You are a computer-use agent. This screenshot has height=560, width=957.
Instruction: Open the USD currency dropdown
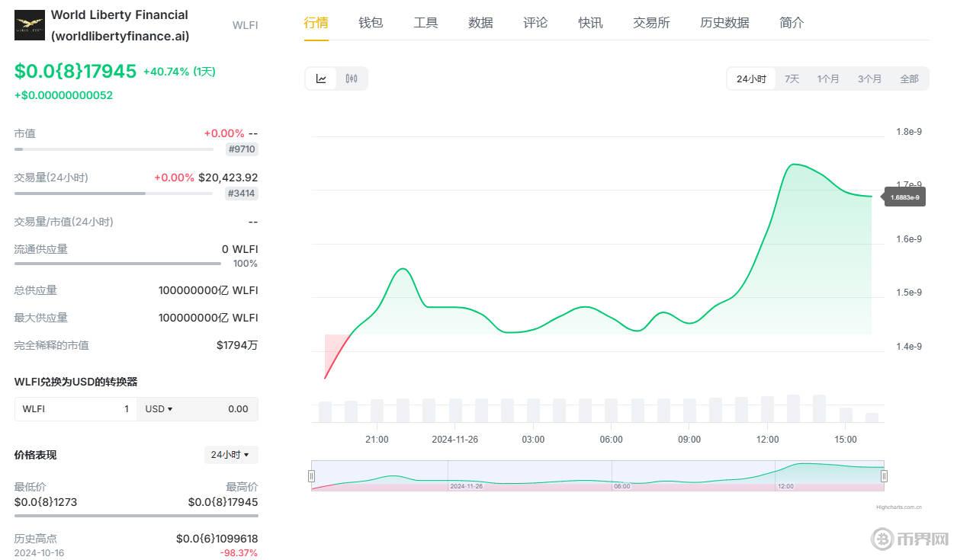pos(159,409)
